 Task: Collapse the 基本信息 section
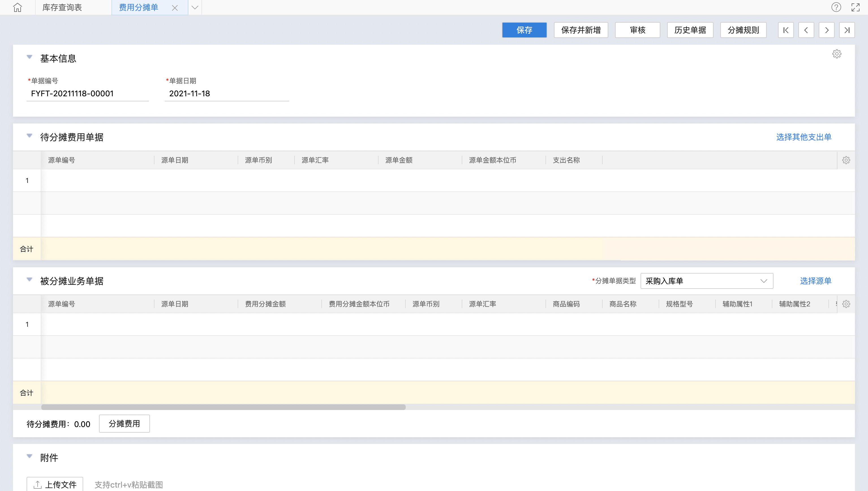coord(29,57)
